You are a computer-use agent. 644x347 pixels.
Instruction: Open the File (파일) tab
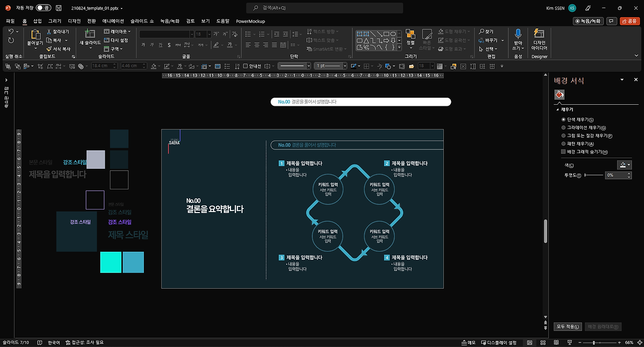[11, 21]
